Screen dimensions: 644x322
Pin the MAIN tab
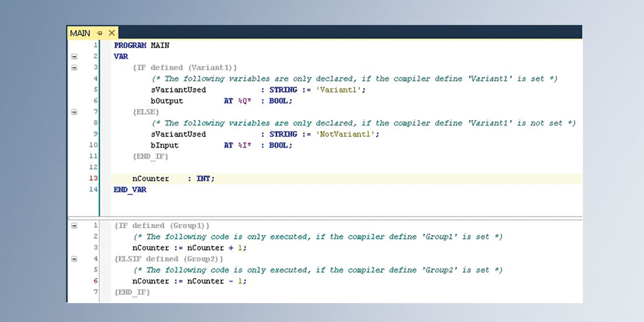(100, 33)
